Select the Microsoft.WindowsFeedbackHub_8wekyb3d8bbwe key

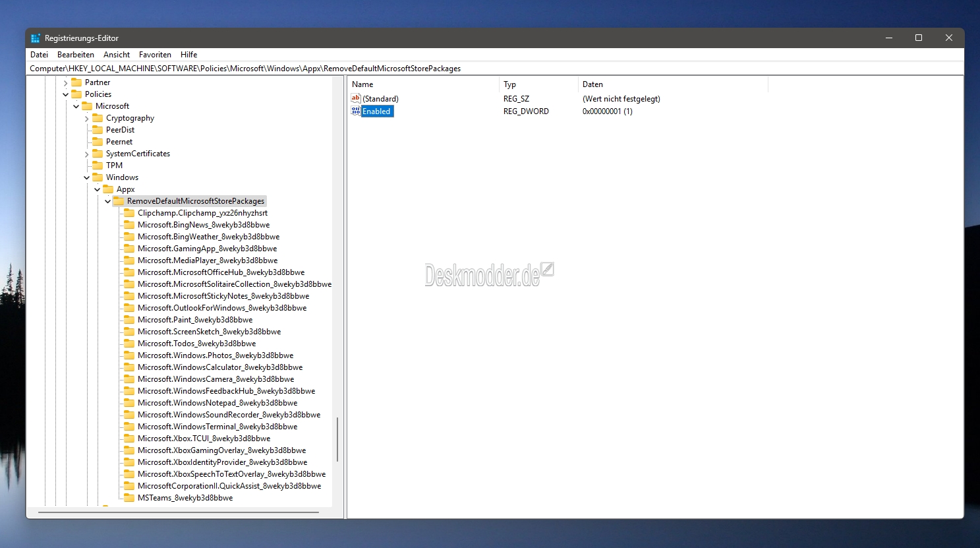click(x=226, y=391)
